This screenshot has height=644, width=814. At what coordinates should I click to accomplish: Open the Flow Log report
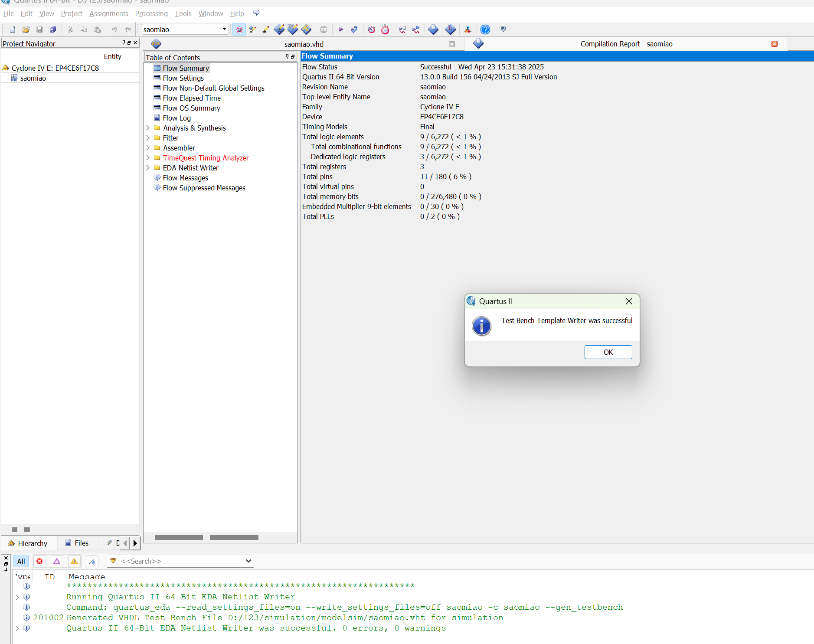pos(177,118)
